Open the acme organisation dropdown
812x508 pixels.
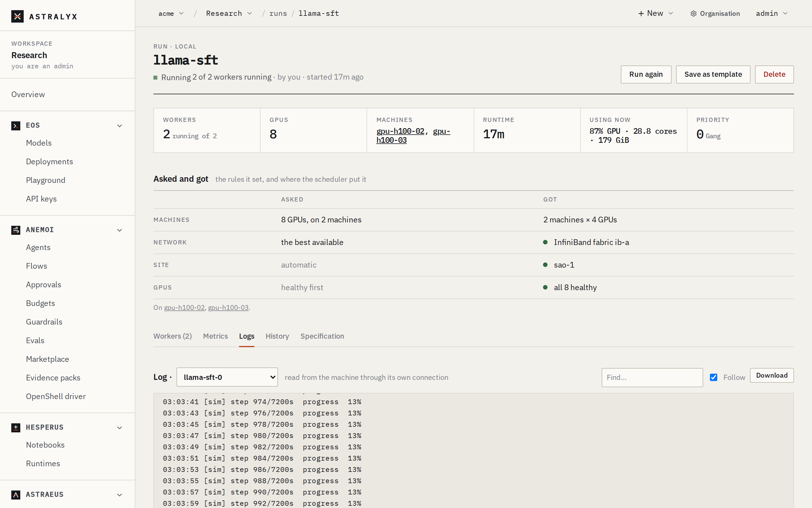[171, 14]
